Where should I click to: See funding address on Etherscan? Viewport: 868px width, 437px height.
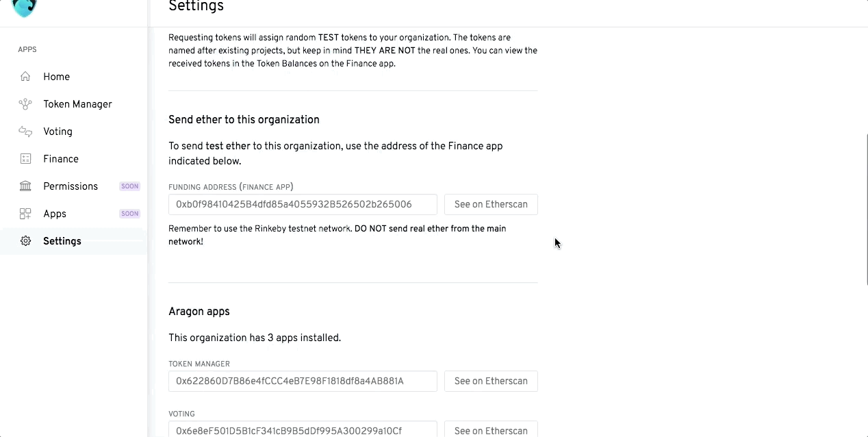tap(491, 204)
